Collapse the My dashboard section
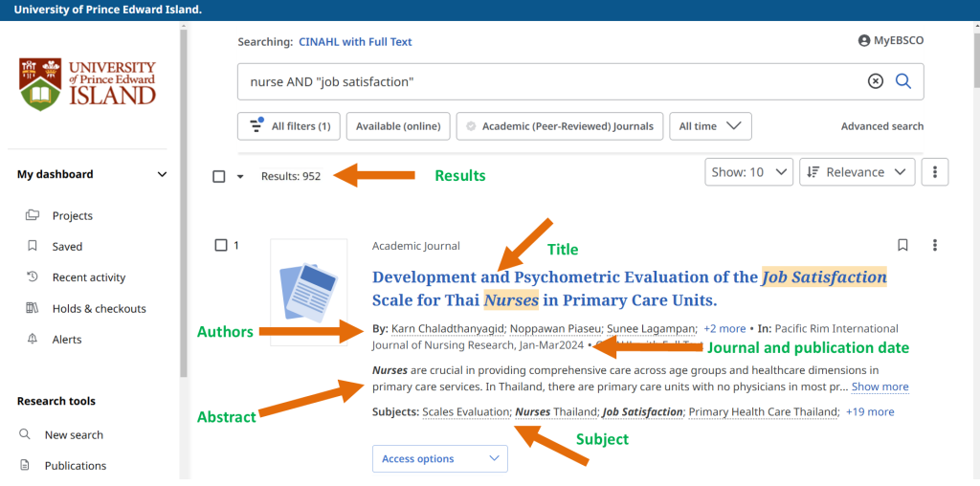The image size is (980, 486). 162,175
